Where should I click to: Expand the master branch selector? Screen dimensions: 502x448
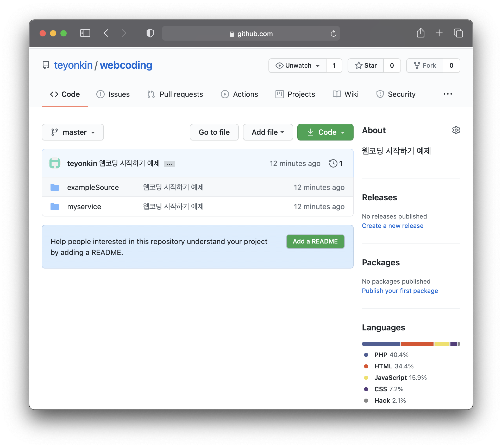(73, 132)
